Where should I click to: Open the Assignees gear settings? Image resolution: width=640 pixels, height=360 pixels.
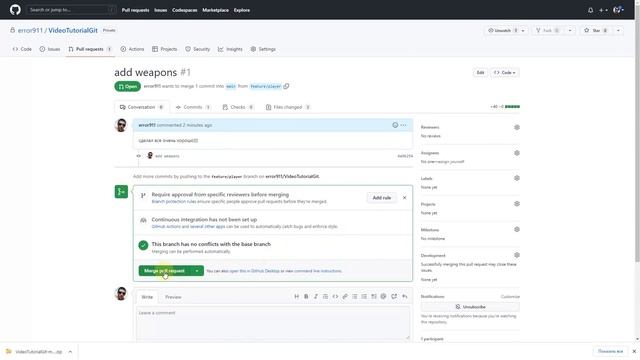pos(517,153)
